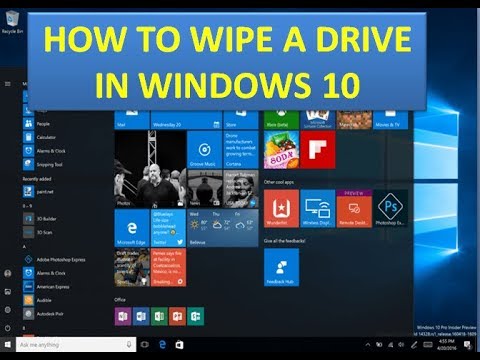480x360 pixels.
Task: Open the user account avatar button
Action: tap(8, 274)
